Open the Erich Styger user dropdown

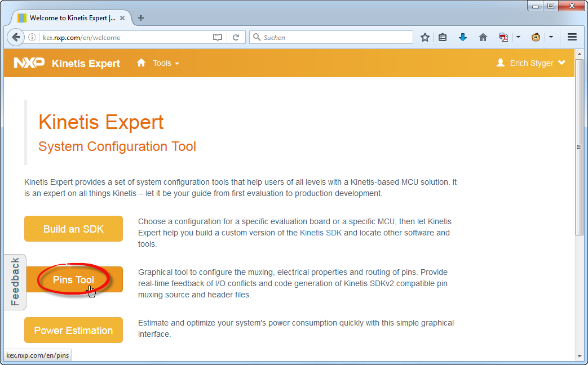531,63
